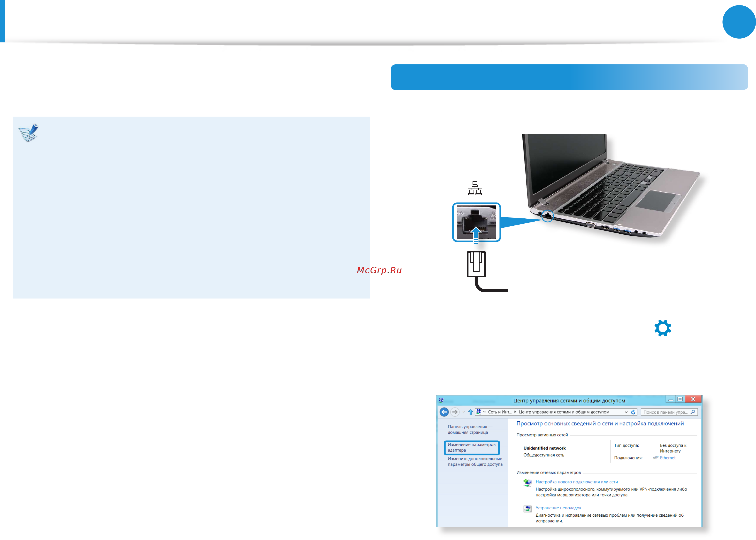
Task: Select 'Без доступа к Интернету' value
Action: (673, 448)
